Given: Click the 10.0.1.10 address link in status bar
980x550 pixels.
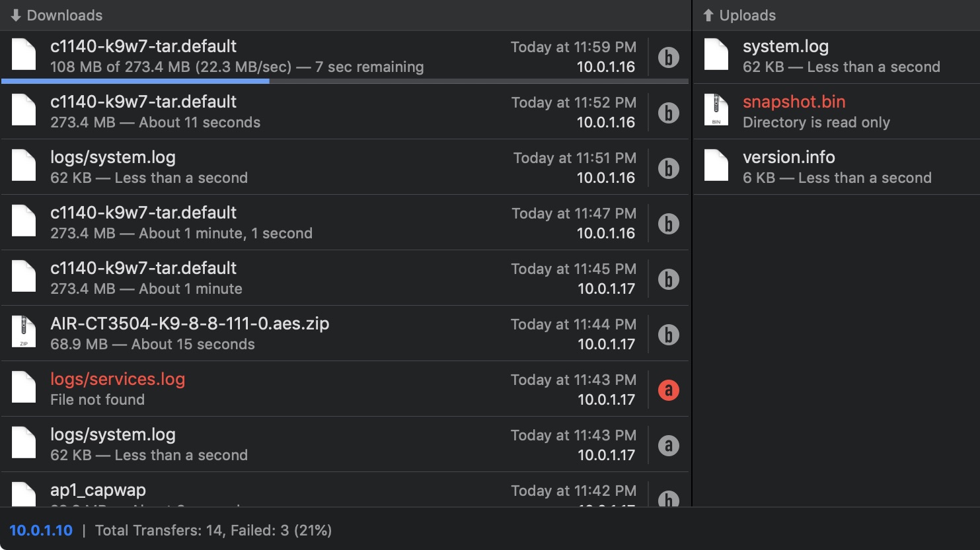Looking at the screenshot, I should coord(41,530).
